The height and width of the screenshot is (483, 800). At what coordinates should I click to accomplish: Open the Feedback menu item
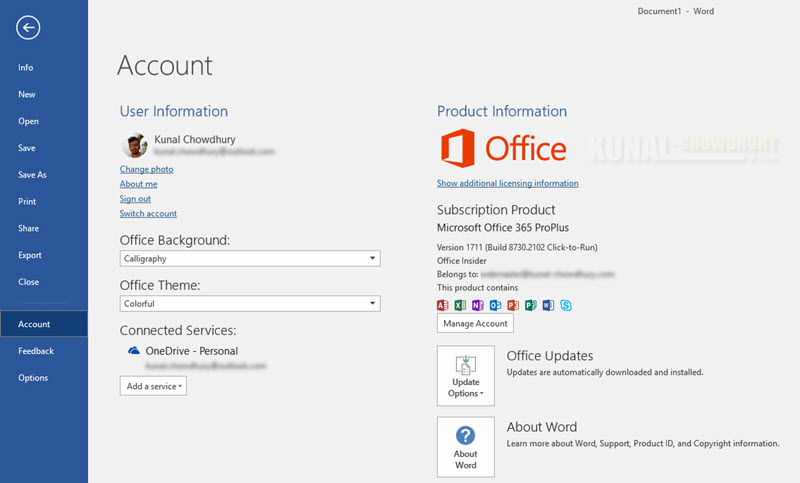[36, 351]
